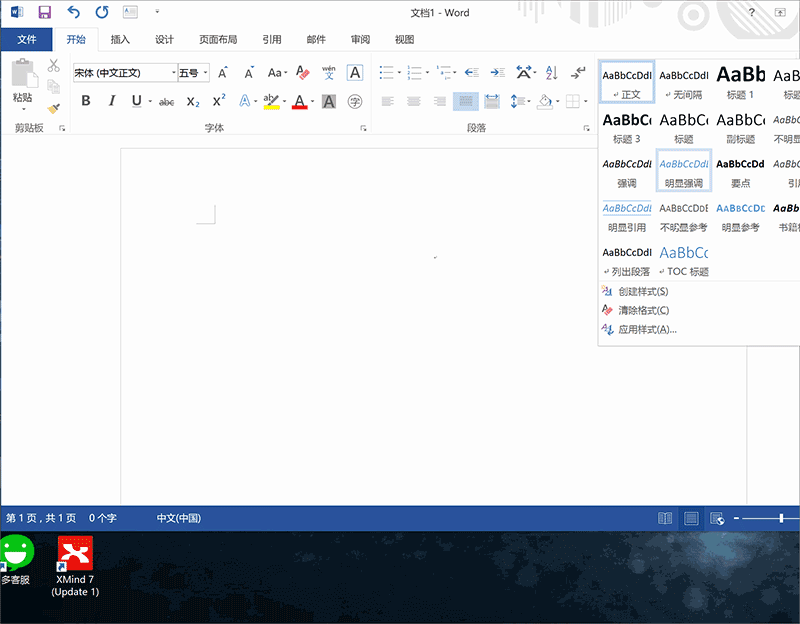Screen dimensions: 800x624
Task: Click the sort A-Z icon
Action: click(552, 72)
